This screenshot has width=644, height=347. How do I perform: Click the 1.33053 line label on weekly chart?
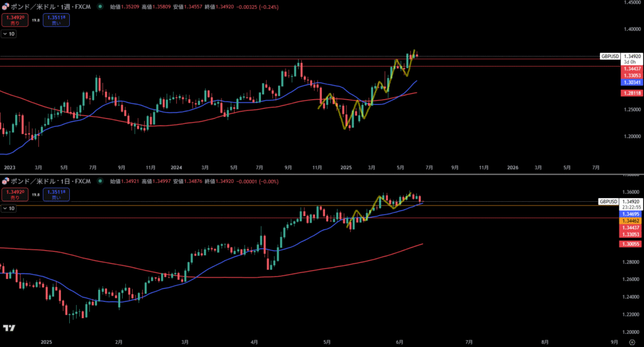click(x=631, y=75)
